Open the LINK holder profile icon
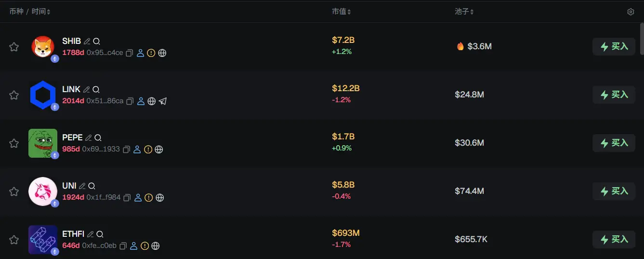The width and height of the screenshot is (644, 259). tap(141, 101)
